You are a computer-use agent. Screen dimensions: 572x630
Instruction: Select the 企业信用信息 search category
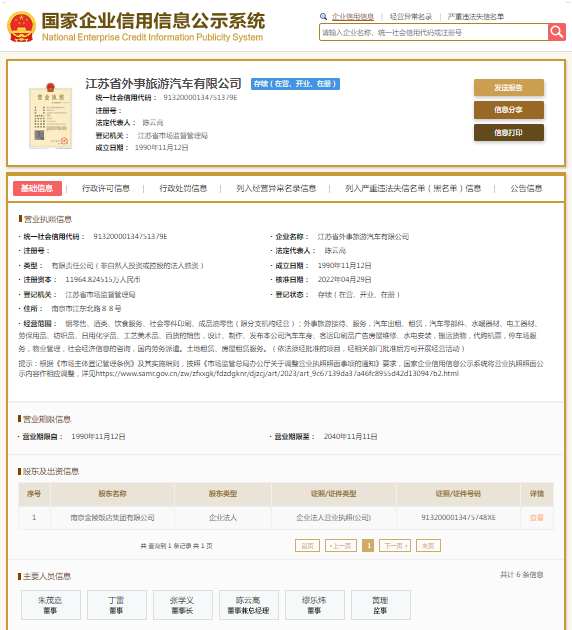[353, 16]
